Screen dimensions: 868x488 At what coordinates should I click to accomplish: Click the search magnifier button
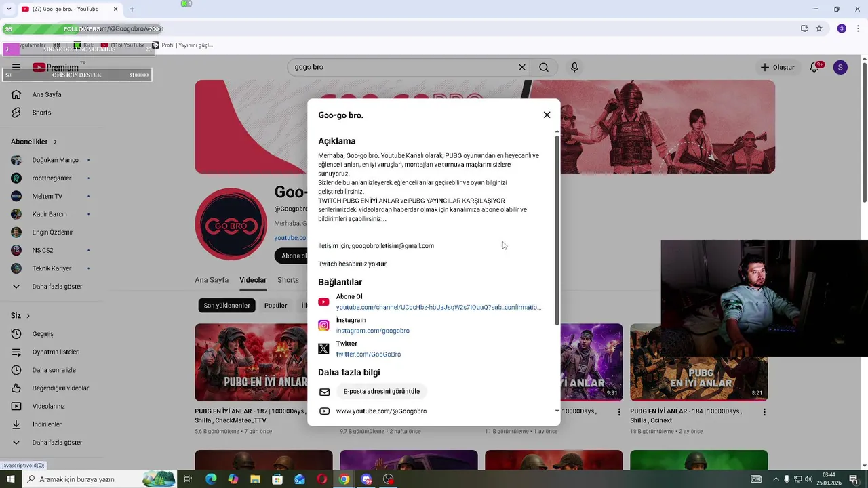click(x=544, y=67)
